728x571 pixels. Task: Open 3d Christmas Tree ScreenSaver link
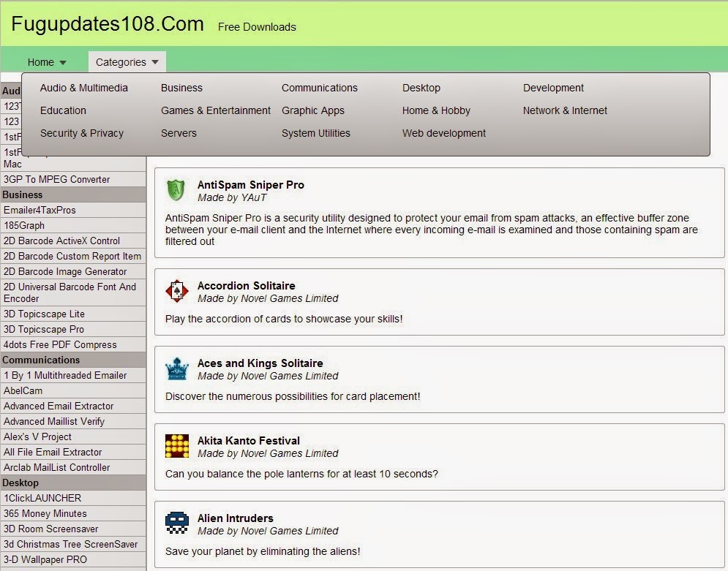tap(73, 544)
